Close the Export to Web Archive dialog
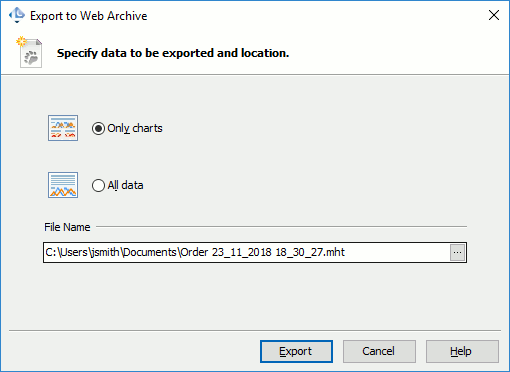510x372 pixels. point(494,15)
